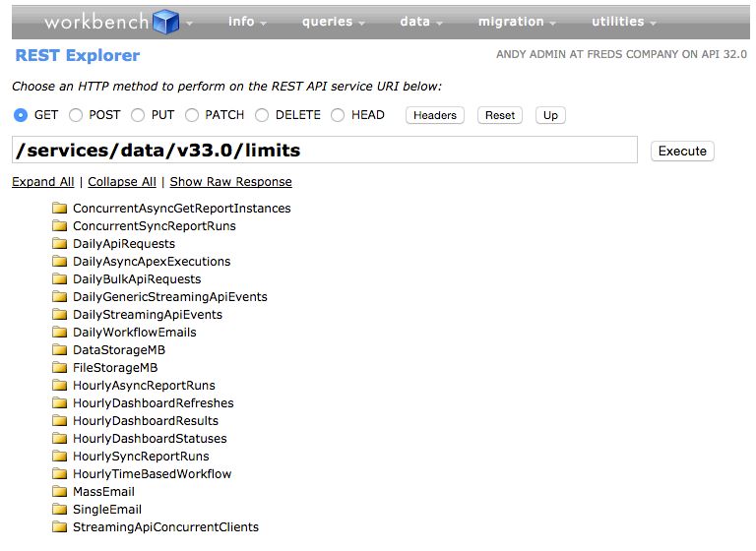Image resolution: width=756 pixels, height=551 pixels.
Task: Open the workbench logo dropdown arrow
Action: click(189, 24)
